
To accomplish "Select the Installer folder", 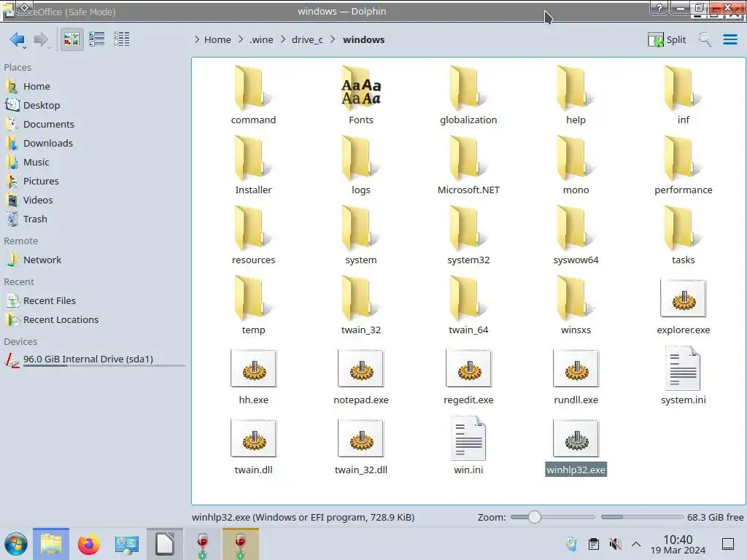I will tap(253, 166).
